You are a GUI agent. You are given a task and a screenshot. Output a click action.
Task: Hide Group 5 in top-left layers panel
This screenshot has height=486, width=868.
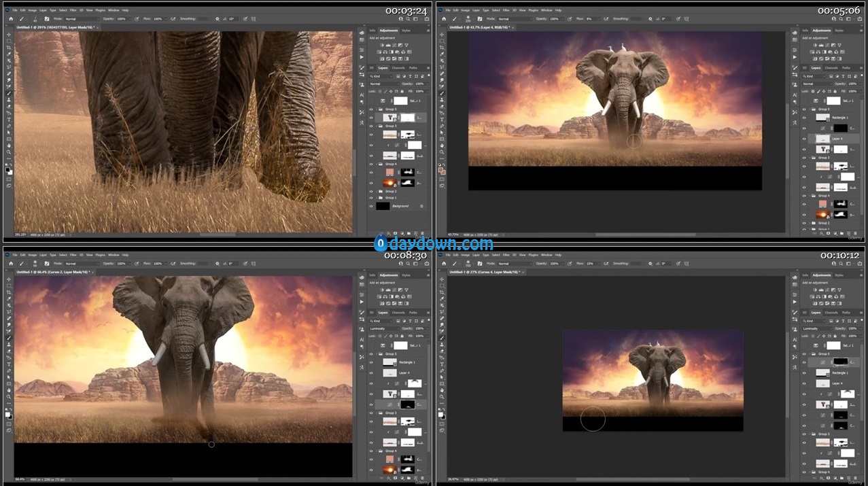pos(371,109)
